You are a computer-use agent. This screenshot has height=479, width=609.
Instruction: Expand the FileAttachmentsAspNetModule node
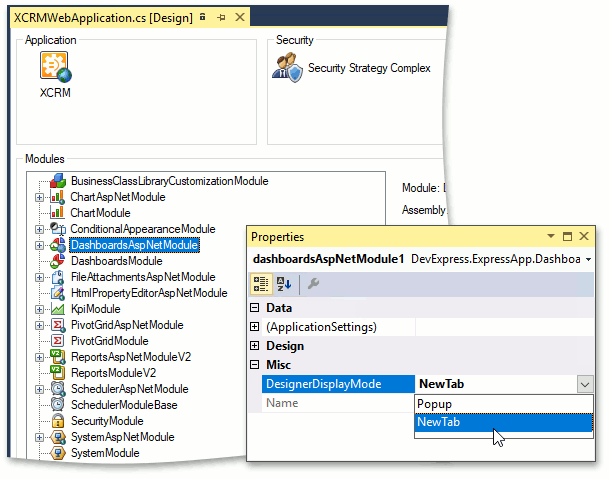[39, 277]
